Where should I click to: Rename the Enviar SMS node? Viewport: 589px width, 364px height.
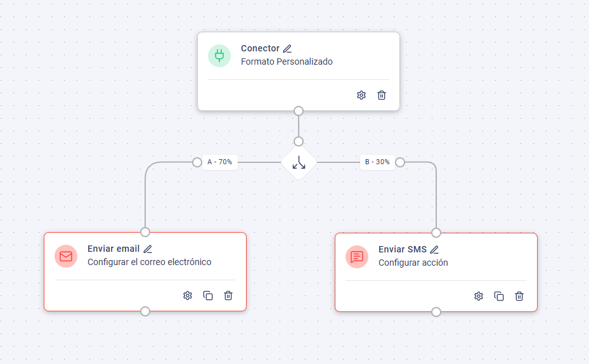tap(434, 250)
